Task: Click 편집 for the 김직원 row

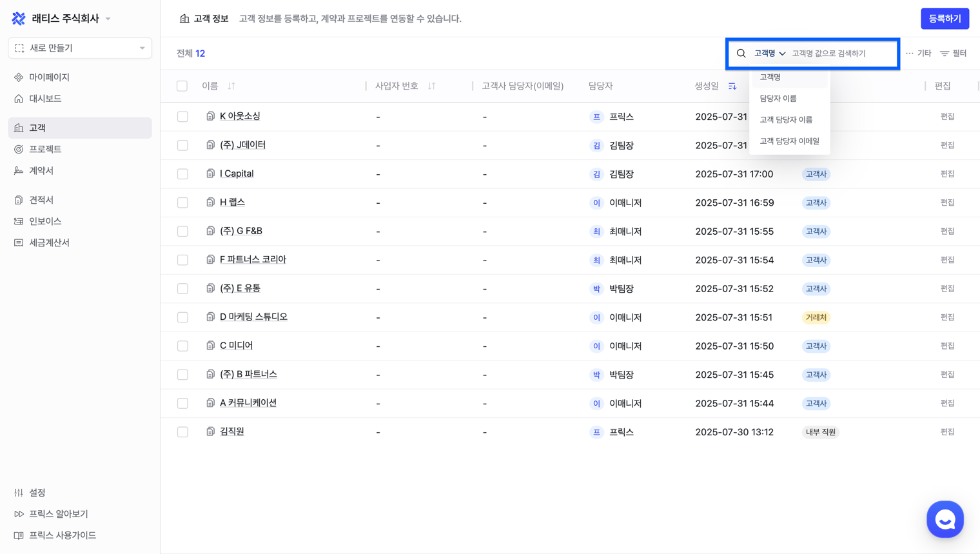Action: pyautogui.click(x=947, y=432)
